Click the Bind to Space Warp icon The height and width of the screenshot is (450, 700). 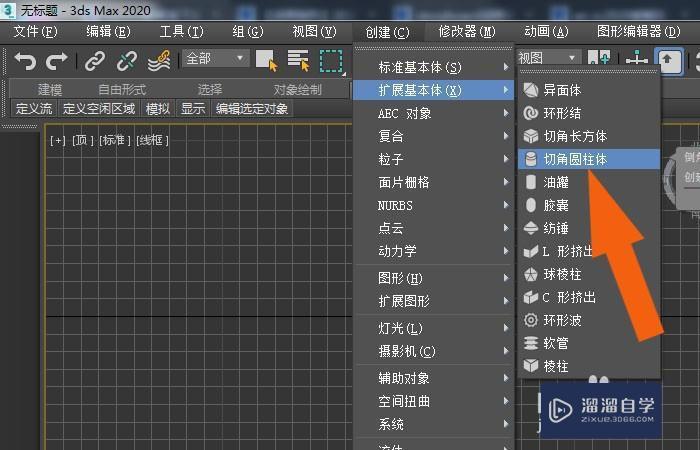159,61
